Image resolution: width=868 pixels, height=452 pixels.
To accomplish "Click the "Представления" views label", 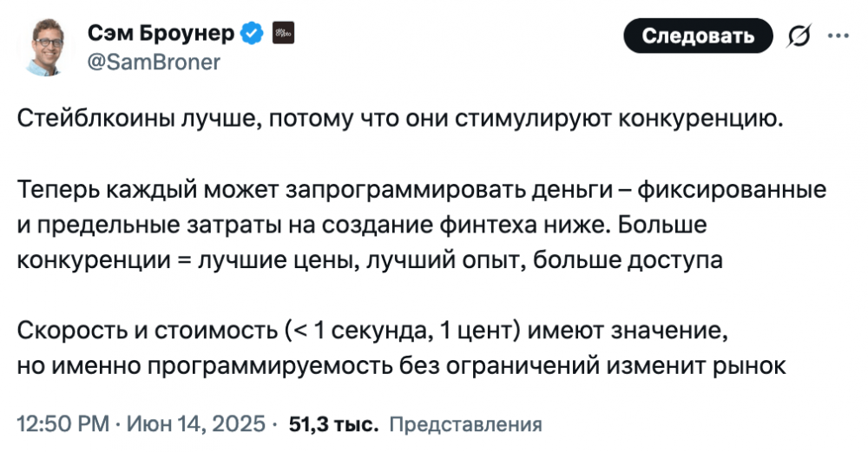I will 466,425.
